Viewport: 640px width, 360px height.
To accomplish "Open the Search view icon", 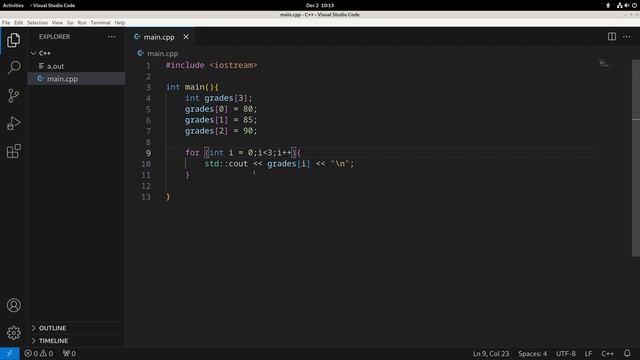I will (13, 67).
